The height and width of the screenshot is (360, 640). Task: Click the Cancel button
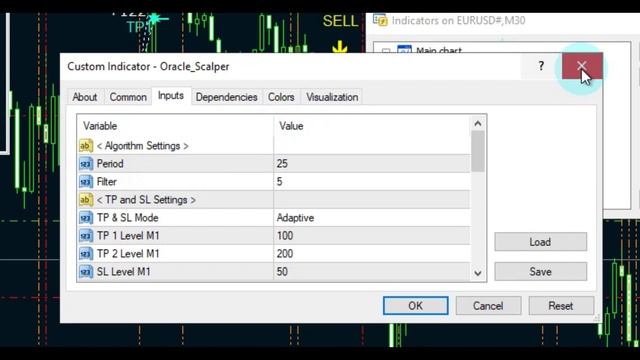click(x=488, y=306)
